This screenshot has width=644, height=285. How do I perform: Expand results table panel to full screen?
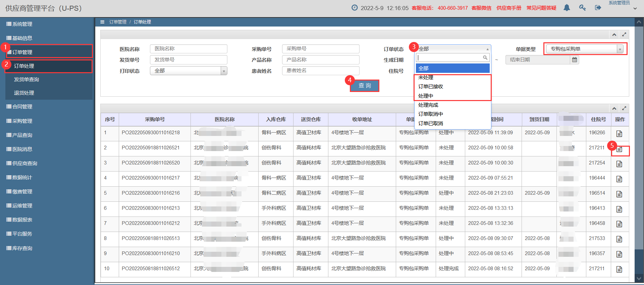(x=624, y=108)
